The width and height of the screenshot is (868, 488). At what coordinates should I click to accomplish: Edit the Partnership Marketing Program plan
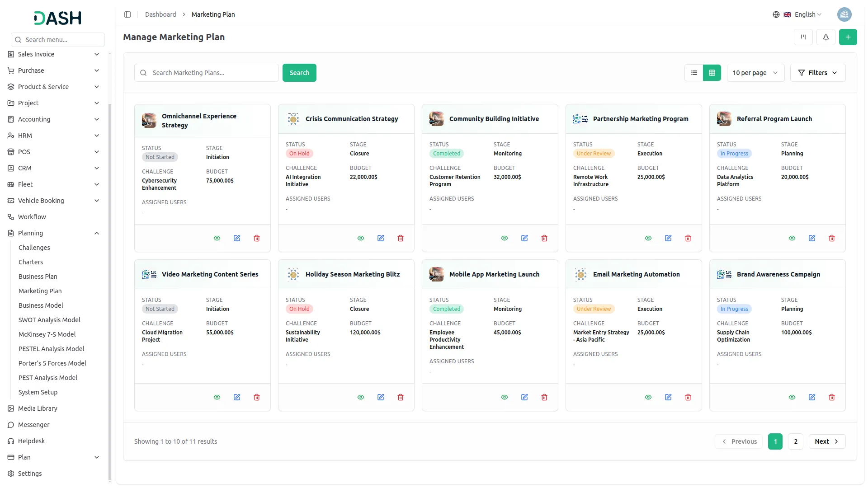coord(668,238)
